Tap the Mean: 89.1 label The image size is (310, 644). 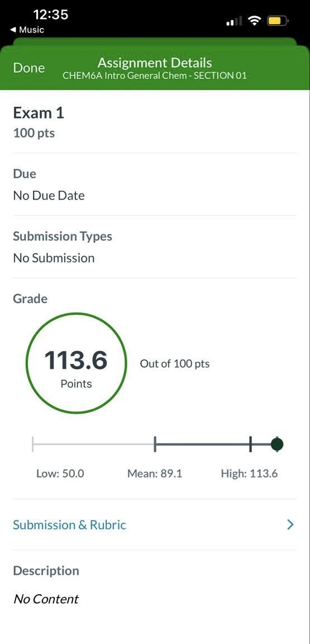pyautogui.click(x=155, y=473)
